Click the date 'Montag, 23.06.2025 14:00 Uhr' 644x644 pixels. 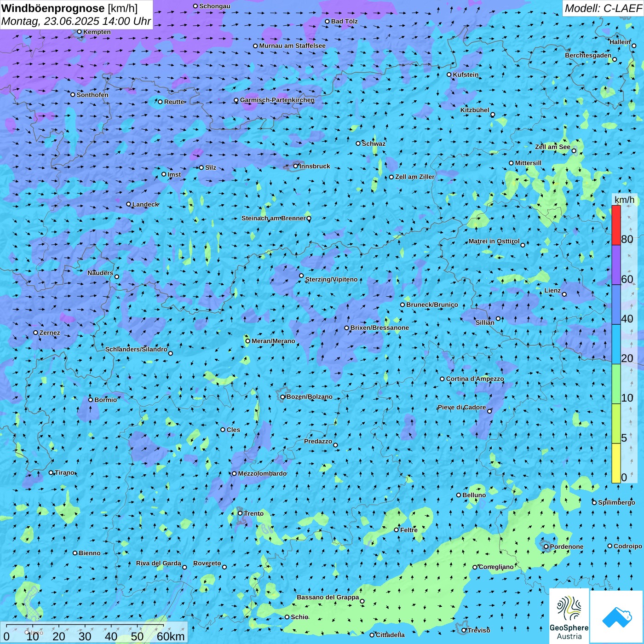[76, 21]
